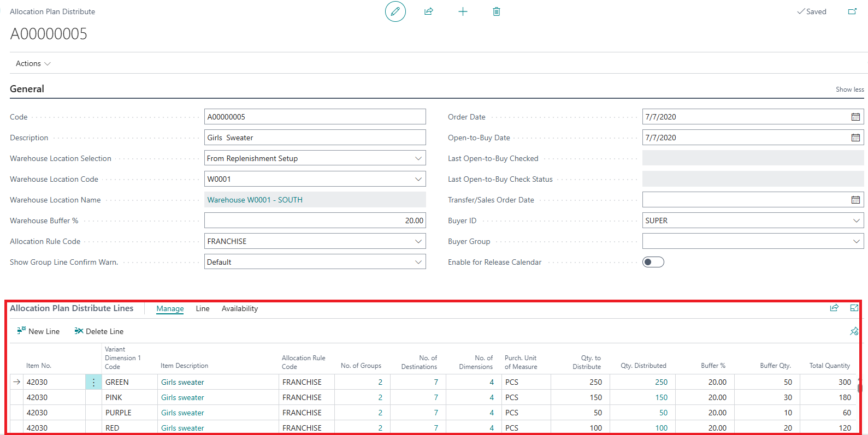Open page in new window icon

pos(852,11)
